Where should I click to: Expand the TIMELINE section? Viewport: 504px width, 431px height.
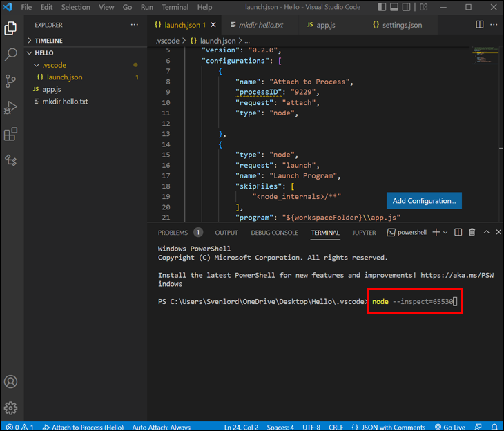click(48, 41)
